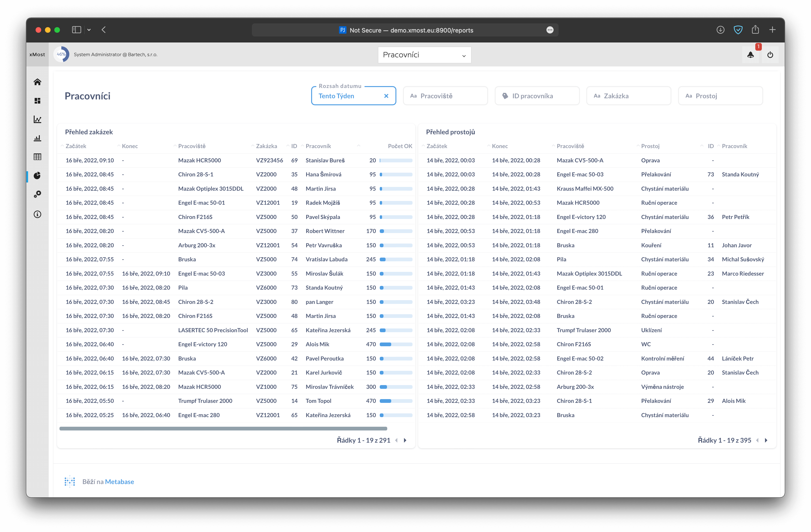Clear the Tento Týden date filter

coord(386,96)
